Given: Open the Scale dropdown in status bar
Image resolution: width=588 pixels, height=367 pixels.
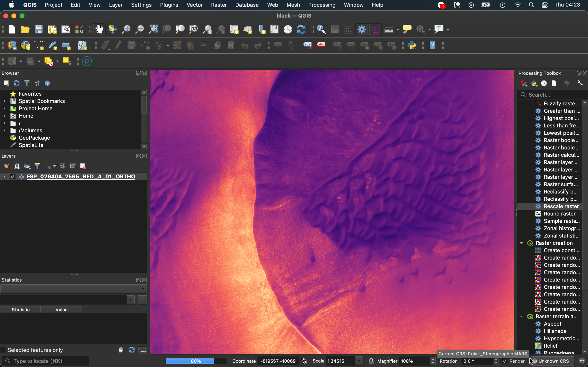Looking at the screenshot, I should [359, 361].
